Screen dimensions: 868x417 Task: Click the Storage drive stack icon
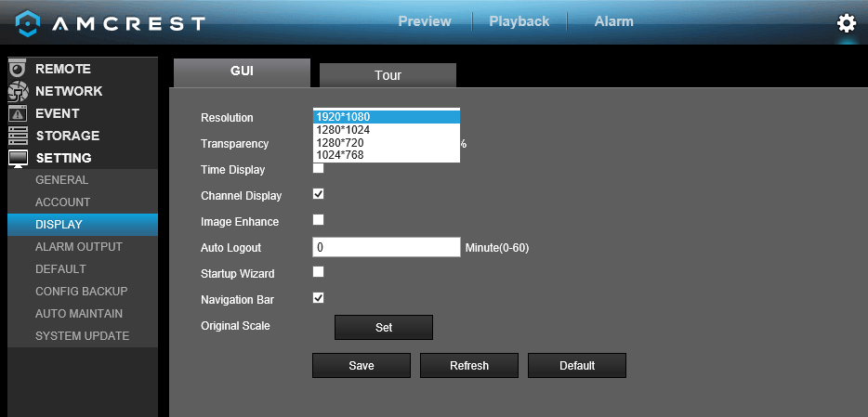(18, 136)
